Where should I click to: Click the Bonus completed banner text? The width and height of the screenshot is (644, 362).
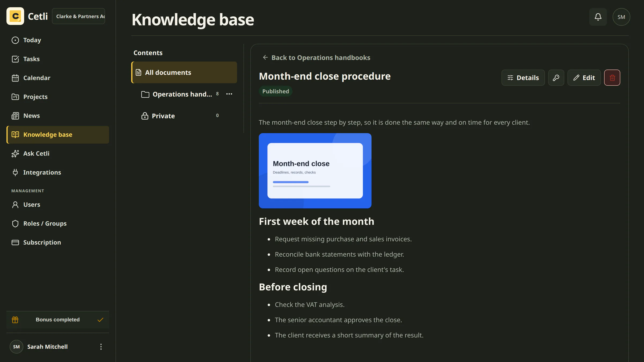click(58, 320)
